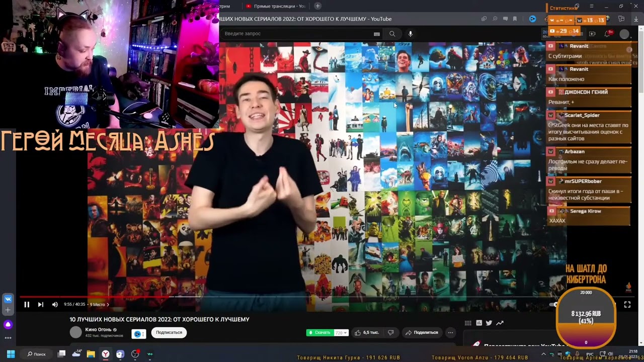The height and width of the screenshot is (362, 644).
Task: Click mrSUPERbober chat message
Action: [x=589, y=191]
